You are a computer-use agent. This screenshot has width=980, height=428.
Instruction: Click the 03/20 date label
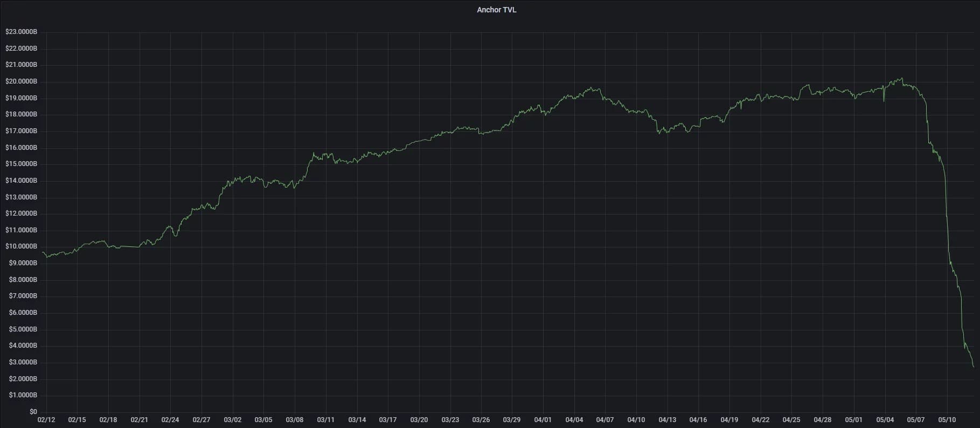pos(419,420)
